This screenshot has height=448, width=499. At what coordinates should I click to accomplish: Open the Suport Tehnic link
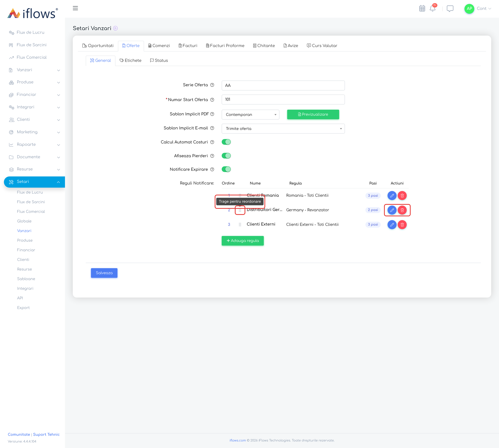click(46, 434)
